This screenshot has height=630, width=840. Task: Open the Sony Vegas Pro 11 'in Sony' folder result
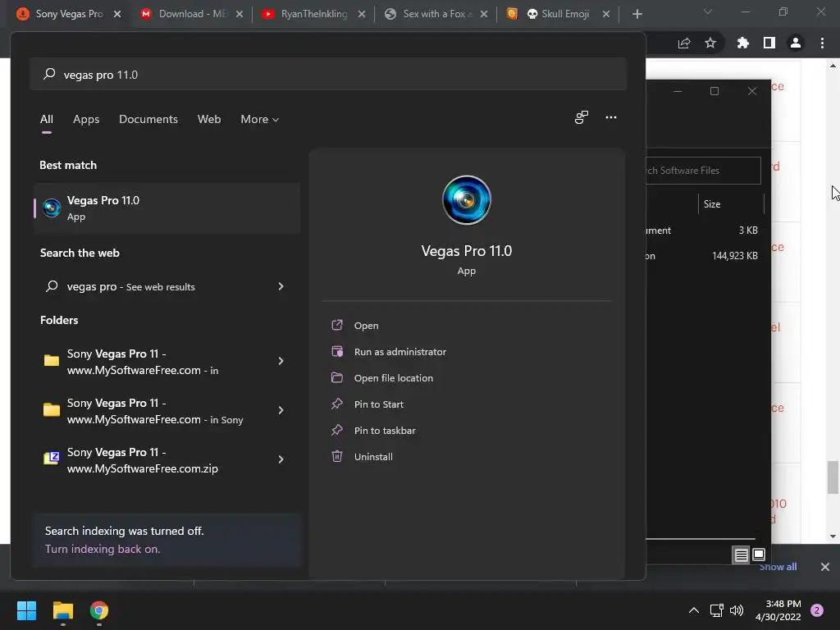pos(167,411)
